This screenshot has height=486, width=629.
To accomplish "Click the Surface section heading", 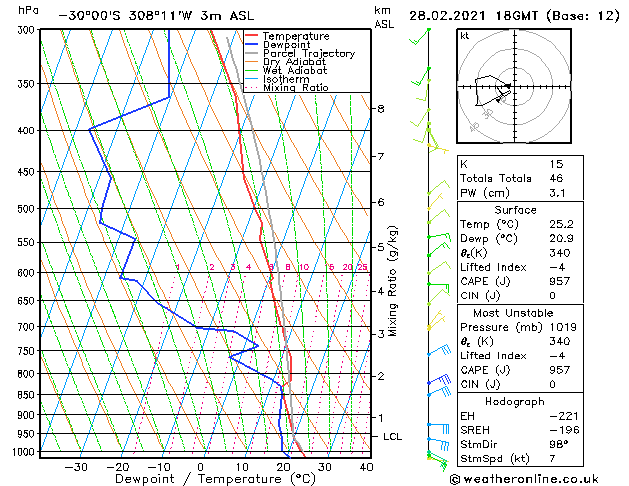I will coord(515,210).
